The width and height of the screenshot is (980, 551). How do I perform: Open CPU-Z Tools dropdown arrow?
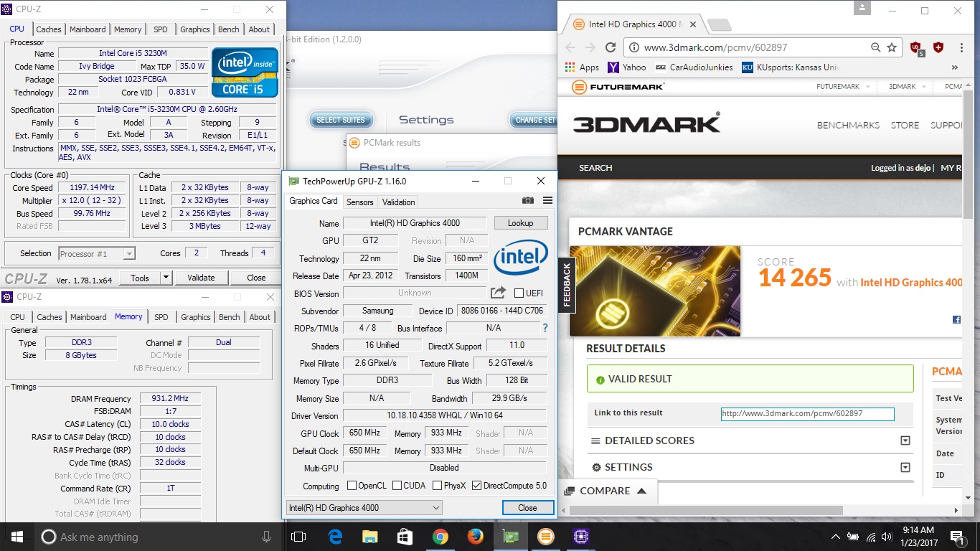click(166, 278)
